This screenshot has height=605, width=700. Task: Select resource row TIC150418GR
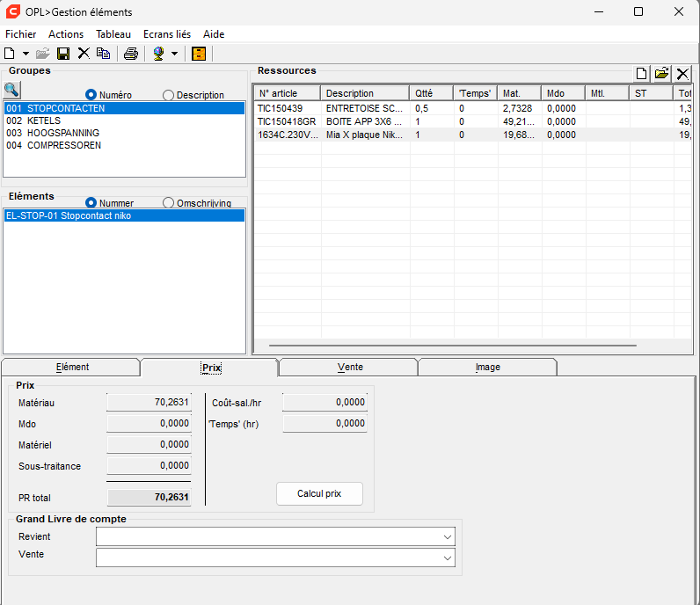click(x=473, y=121)
